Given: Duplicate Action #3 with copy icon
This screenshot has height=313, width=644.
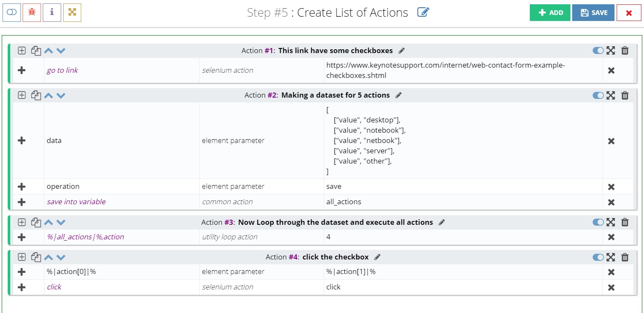Looking at the screenshot, I should pos(36,222).
